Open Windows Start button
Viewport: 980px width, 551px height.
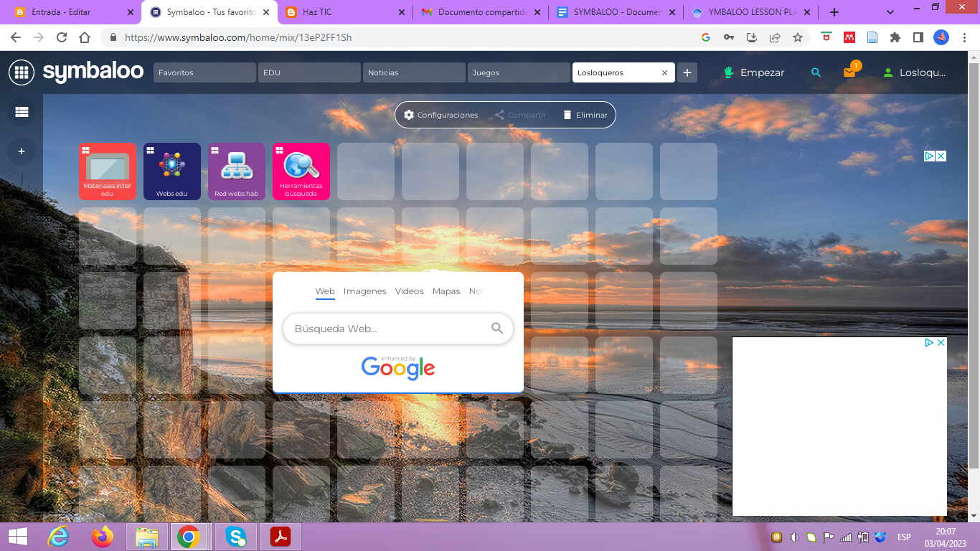click(18, 537)
